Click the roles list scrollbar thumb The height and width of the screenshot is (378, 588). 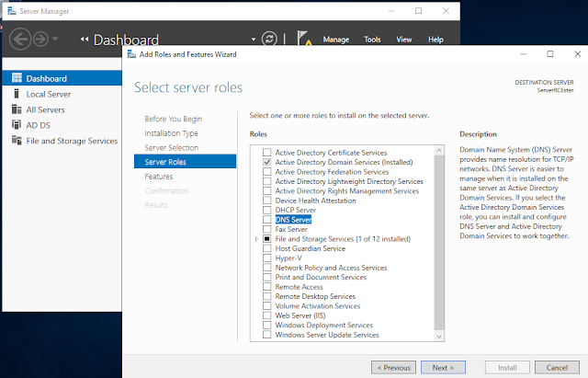point(439,242)
